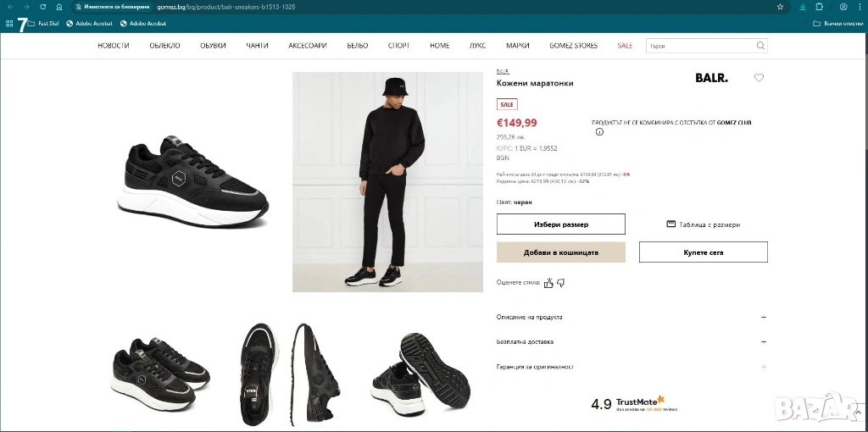Click the search input field
Screen dimensions: 868x432
coord(699,46)
